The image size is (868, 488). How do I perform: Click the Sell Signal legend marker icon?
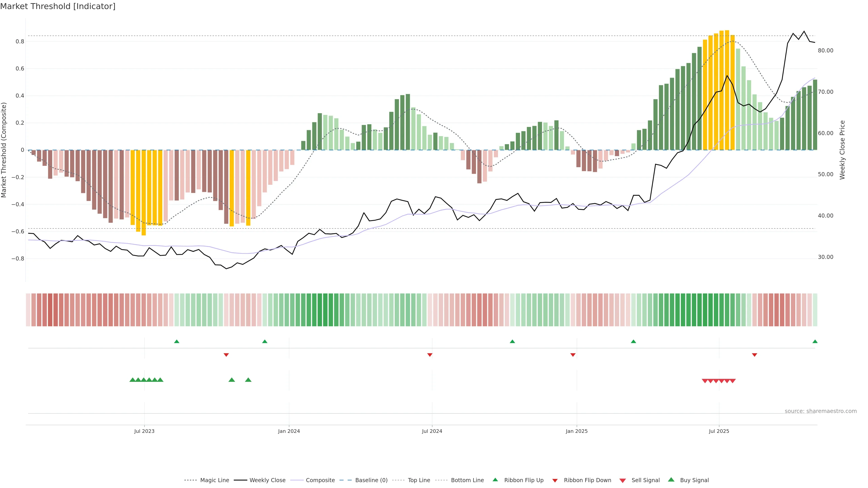622,480
